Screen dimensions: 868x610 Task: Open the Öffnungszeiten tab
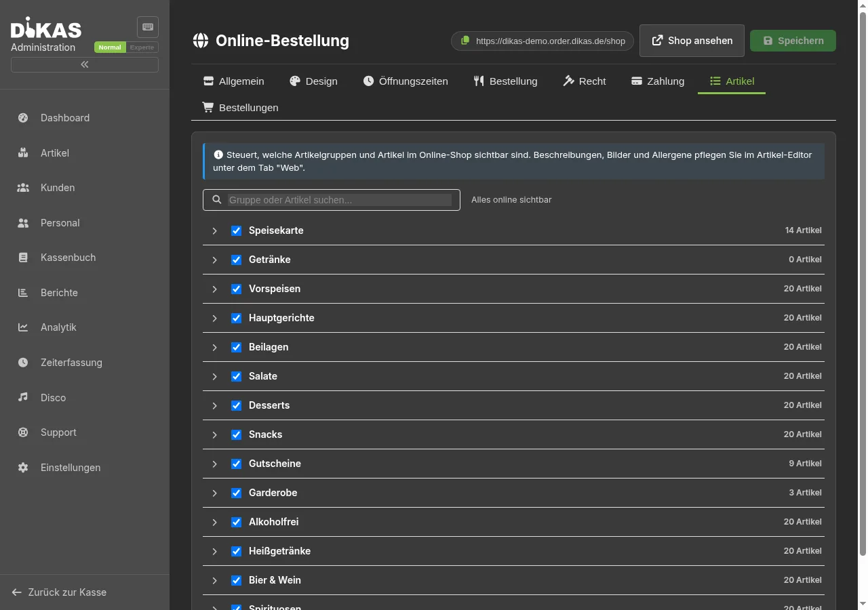[x=406, y=81]
